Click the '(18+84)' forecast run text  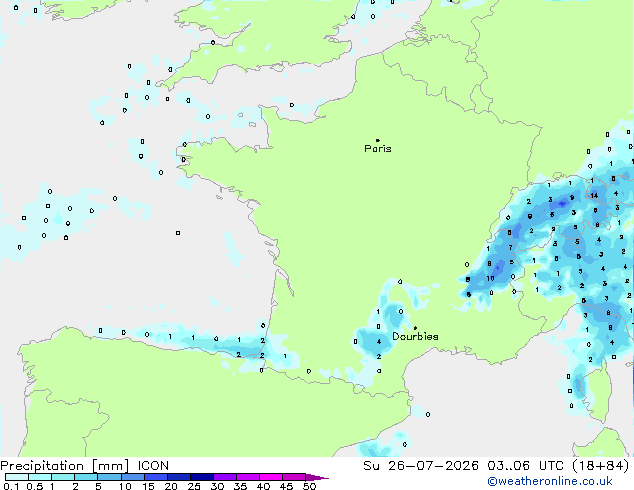pos(601,466)
